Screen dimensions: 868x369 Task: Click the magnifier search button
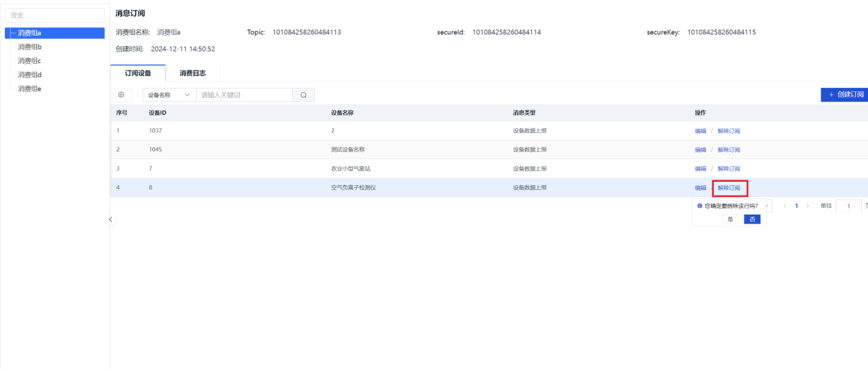point(303,95)
